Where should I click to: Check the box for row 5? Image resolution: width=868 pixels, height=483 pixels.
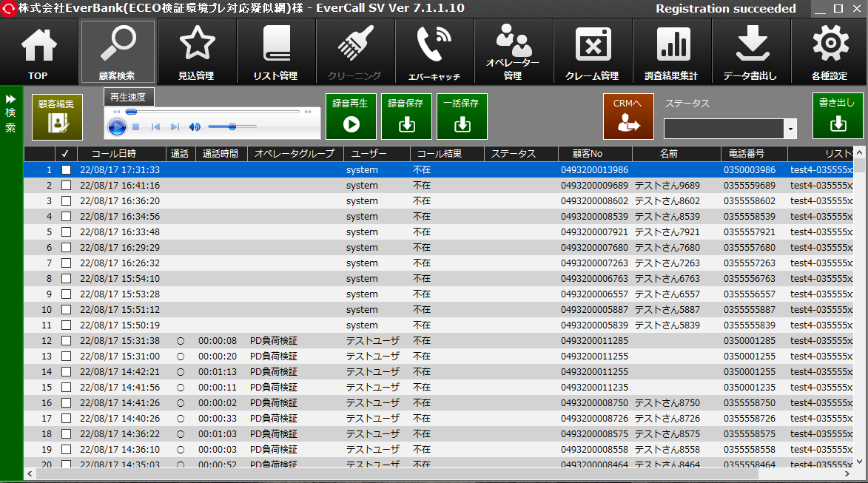[x=67, y=232]
